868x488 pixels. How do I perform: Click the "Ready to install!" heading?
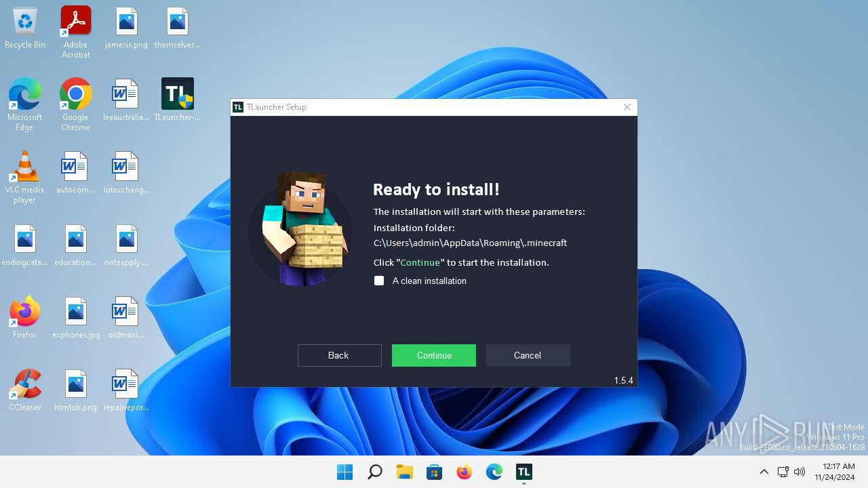(436, 190)
